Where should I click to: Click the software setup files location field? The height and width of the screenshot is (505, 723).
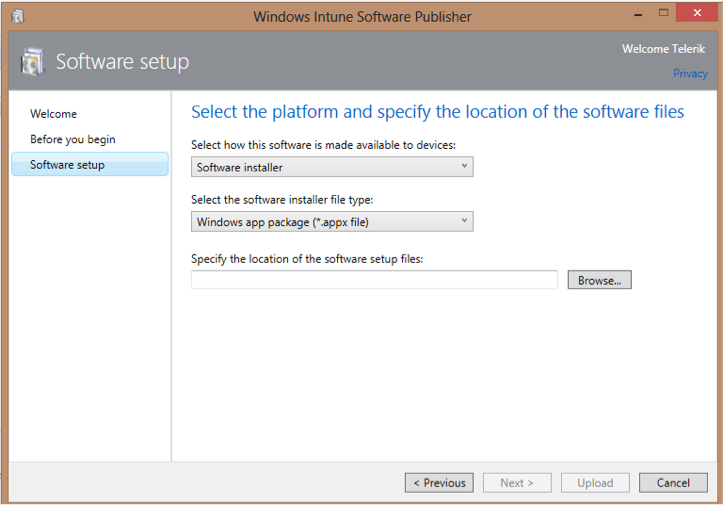point(374,280)
